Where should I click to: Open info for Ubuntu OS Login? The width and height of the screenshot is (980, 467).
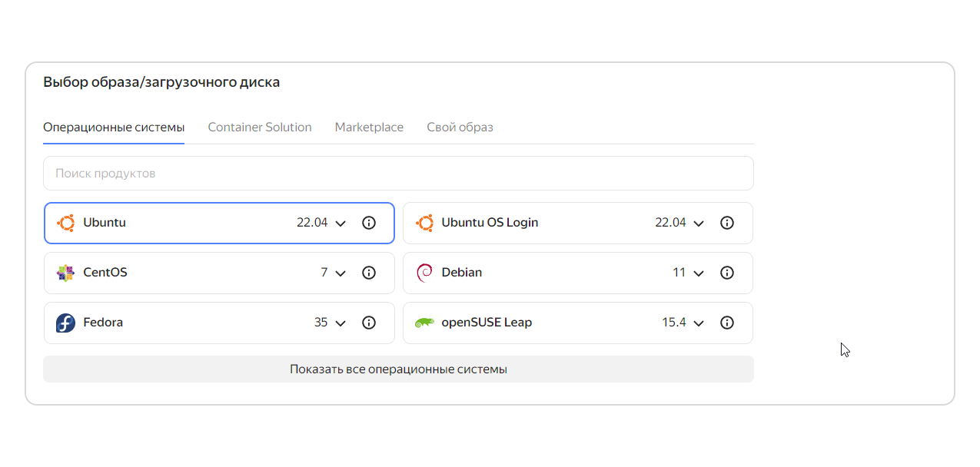pos(727,223)
